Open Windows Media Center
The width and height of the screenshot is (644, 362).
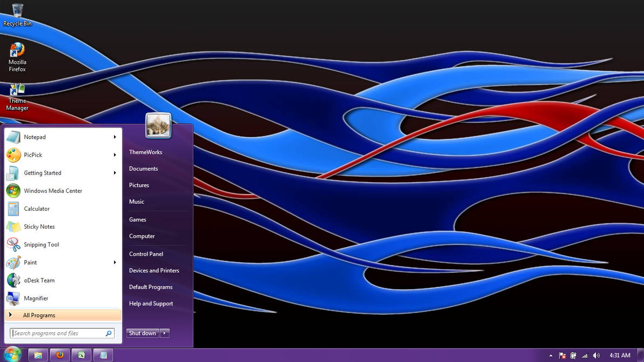[x=52, y=191]
